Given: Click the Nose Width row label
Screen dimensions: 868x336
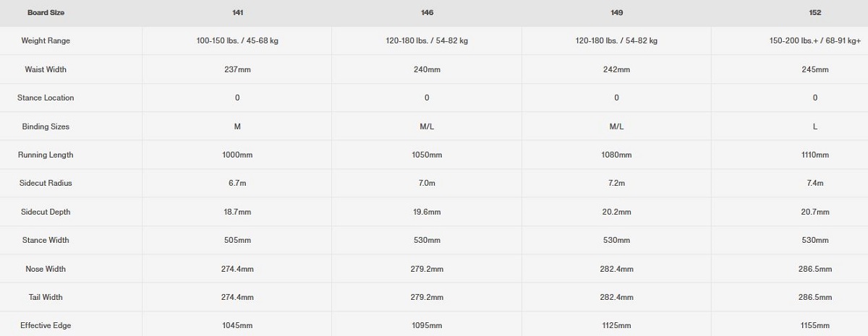Looking at the screenshot, I should point(46,269).
